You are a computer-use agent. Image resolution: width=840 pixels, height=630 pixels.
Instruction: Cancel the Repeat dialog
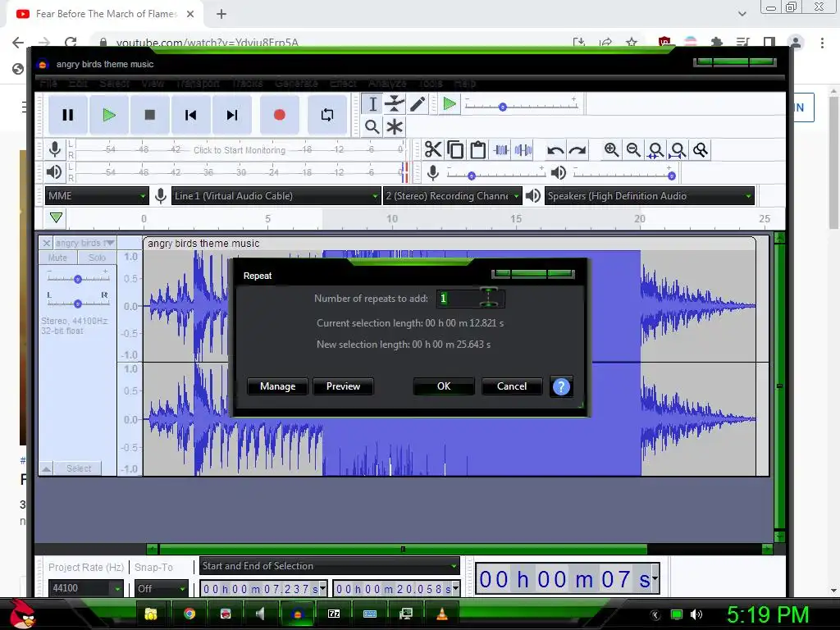(x=512, y=386)
